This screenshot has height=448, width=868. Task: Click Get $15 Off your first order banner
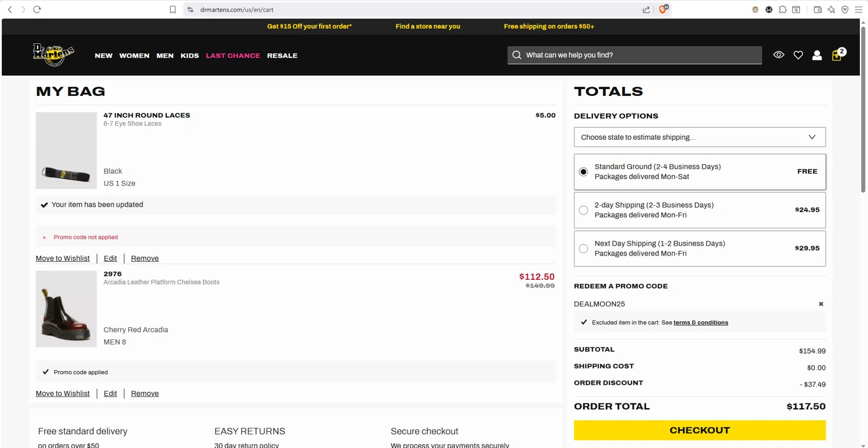310,27
